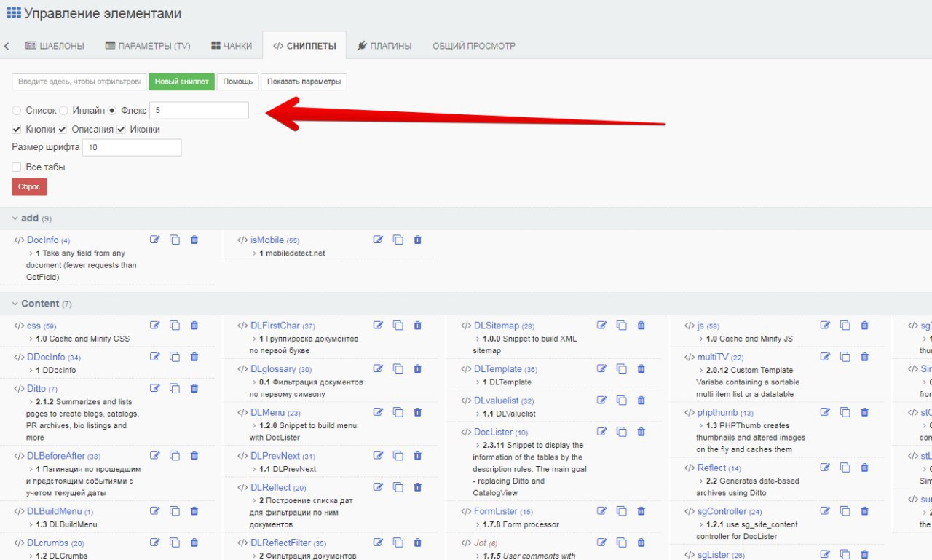
Task: Expand the DocLister description arrow
Action: [x=477, y=445]
